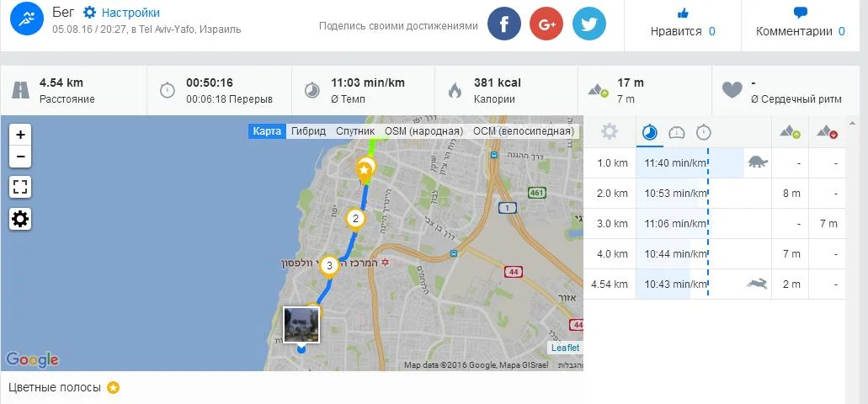This screenshot has height=404, width=868.
Task: Click kilometer marker 2 on route
Action: coord(355,219)
